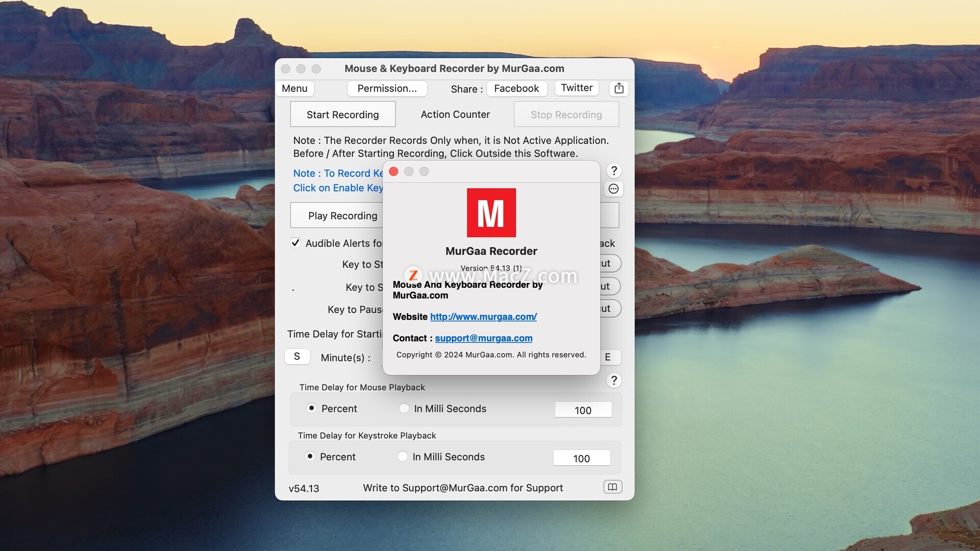
Task: Click the help icon above Mouse Playback delay
Action: (x=614, y=380)
